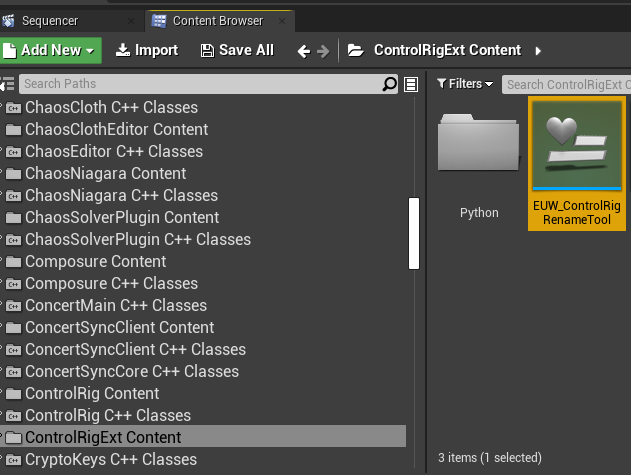Click the ControlRigExt Content folder icon

pos(13,438)
